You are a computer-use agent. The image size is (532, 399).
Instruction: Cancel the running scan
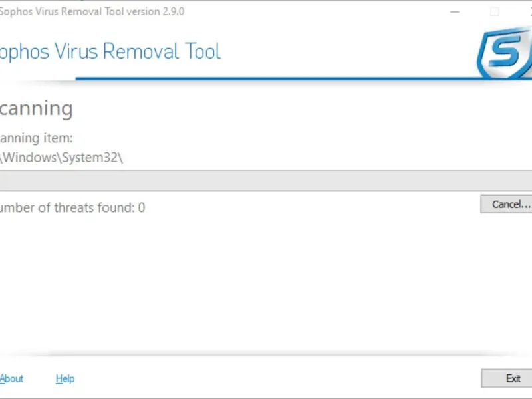click(507, 204)
